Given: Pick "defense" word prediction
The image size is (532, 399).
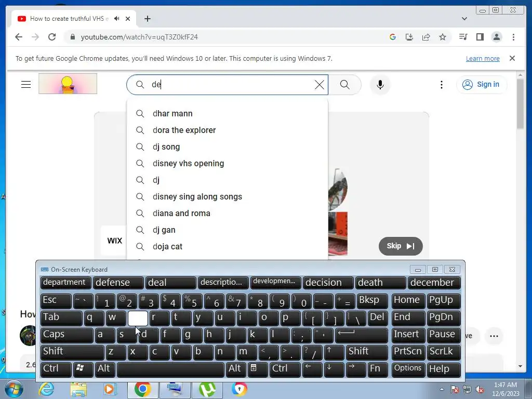Looking at the screenshot, I should pos(118,282).
